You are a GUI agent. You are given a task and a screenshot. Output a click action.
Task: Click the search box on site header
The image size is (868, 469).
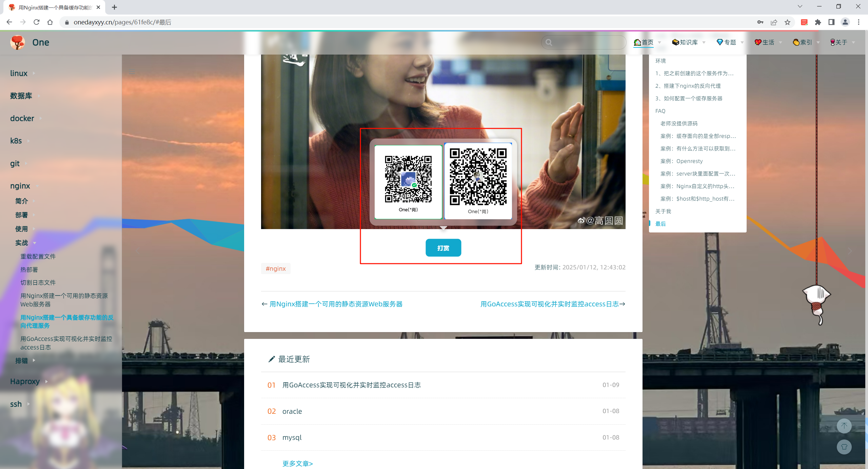(584, 42)
